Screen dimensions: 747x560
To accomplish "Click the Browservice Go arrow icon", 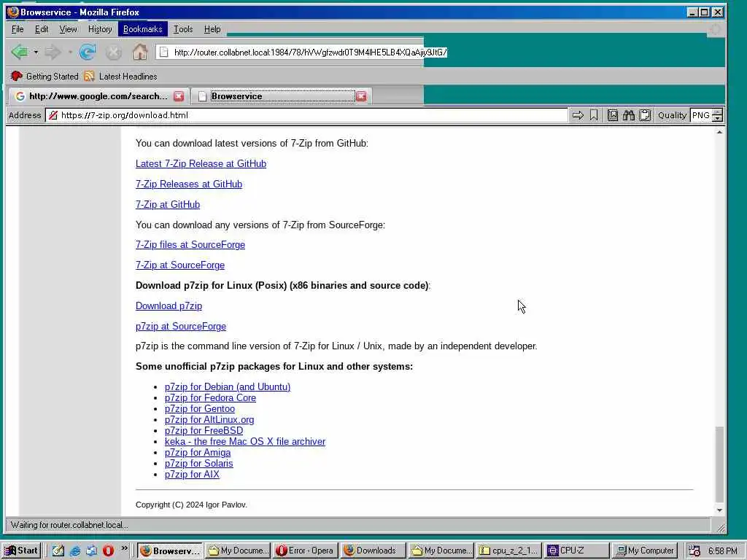I will (x=578, y=115).
